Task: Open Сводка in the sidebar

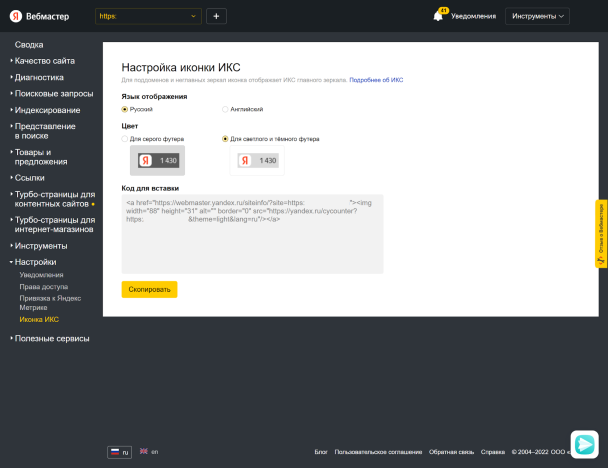Action: tap(29, 45)
